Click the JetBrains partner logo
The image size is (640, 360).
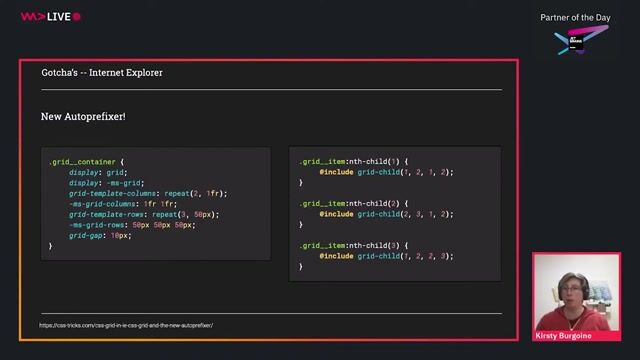[x=581, y=40]
